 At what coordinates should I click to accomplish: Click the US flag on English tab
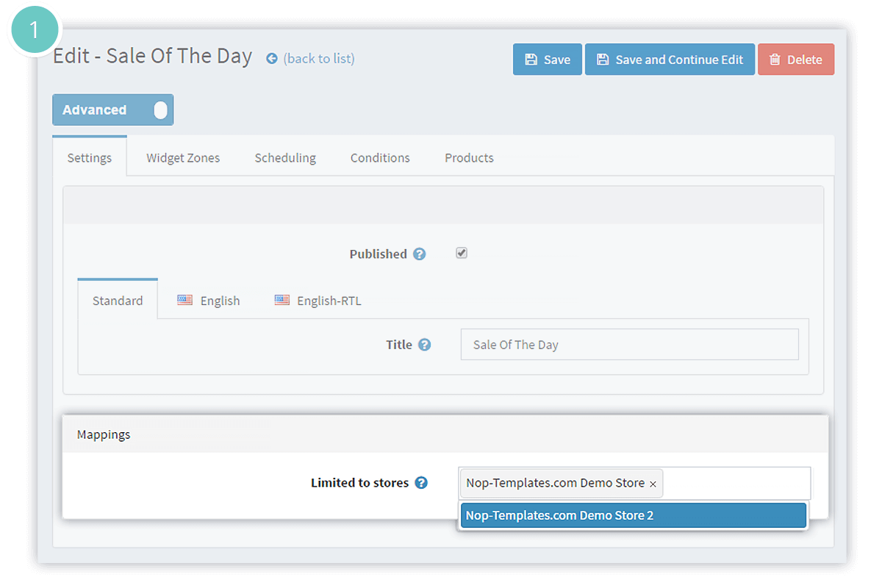(x=185, y=300)
